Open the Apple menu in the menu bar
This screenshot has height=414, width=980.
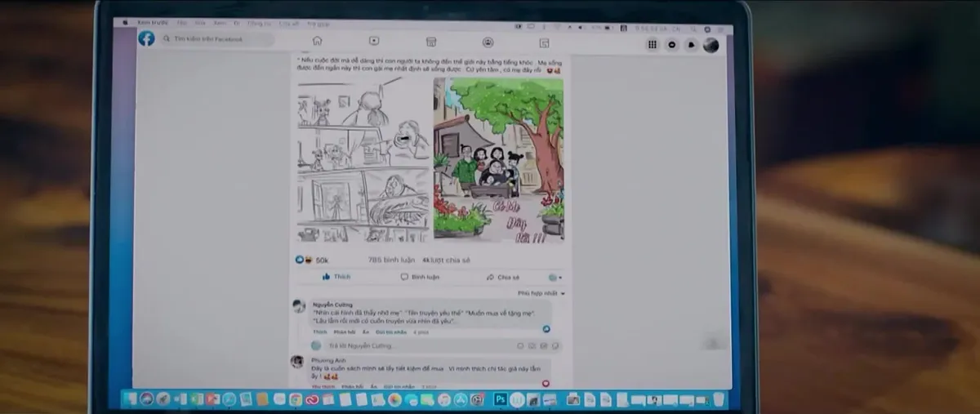125,23
